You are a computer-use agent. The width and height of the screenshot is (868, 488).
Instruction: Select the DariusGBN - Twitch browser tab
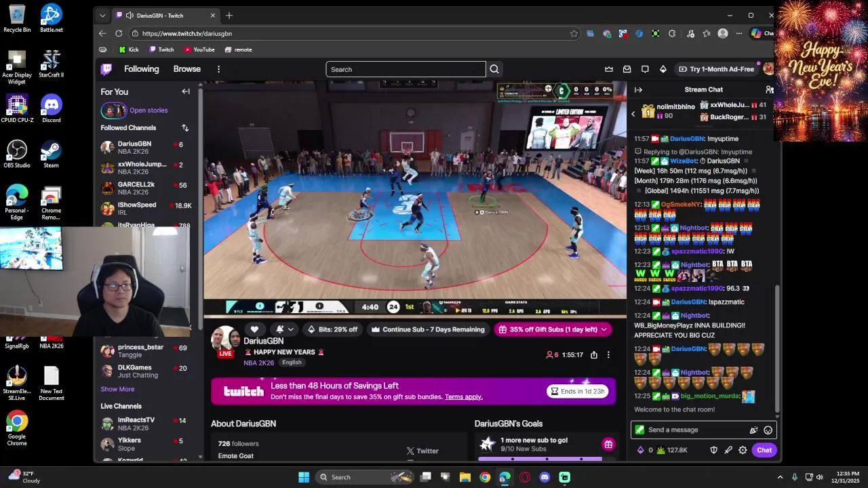(165, 15)
